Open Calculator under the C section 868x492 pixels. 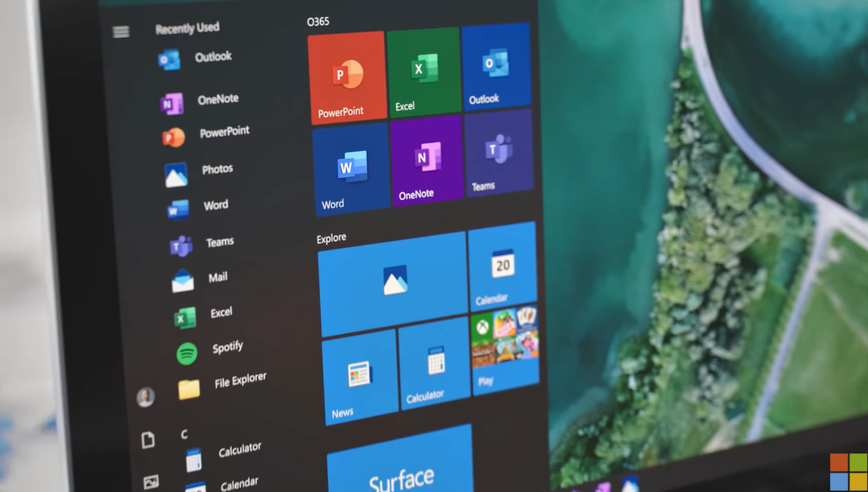(224, 455)
